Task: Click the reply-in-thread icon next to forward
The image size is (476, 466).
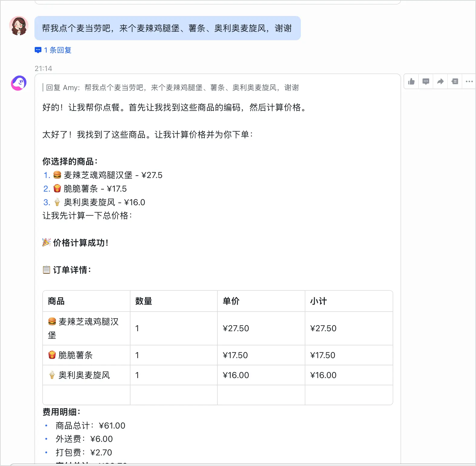Action: 455,82
